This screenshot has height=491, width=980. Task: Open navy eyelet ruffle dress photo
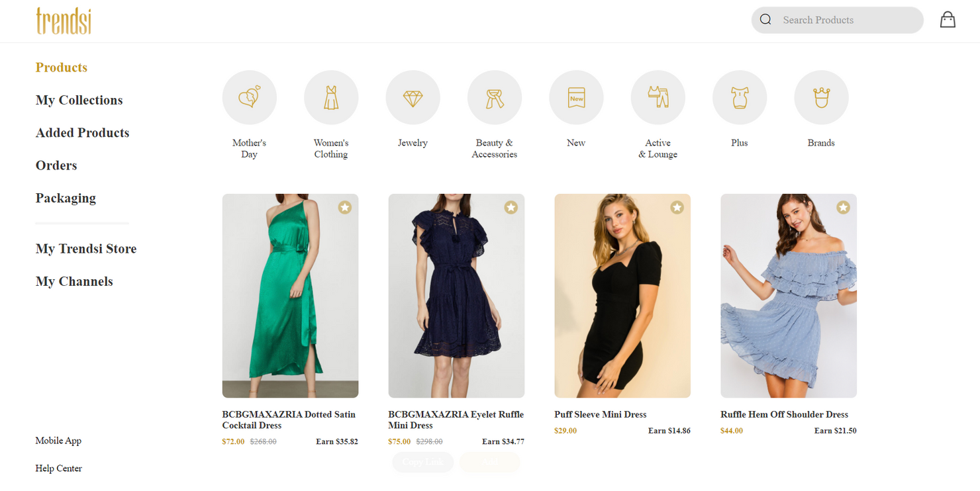coord(456,296)
